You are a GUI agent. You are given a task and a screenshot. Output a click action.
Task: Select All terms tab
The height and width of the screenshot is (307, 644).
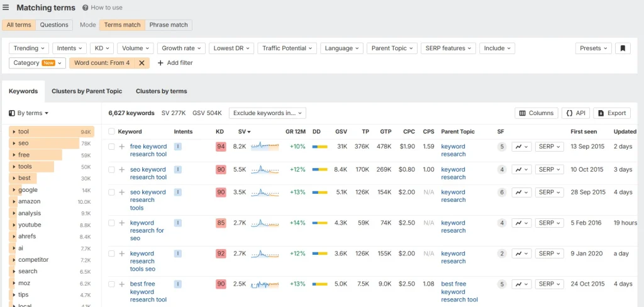click(x=19, y=25)
